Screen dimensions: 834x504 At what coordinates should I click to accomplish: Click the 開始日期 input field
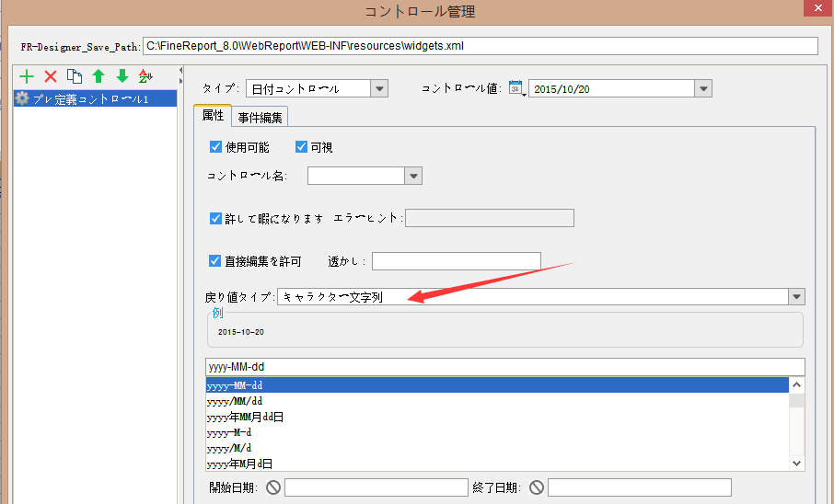[376, 487]
